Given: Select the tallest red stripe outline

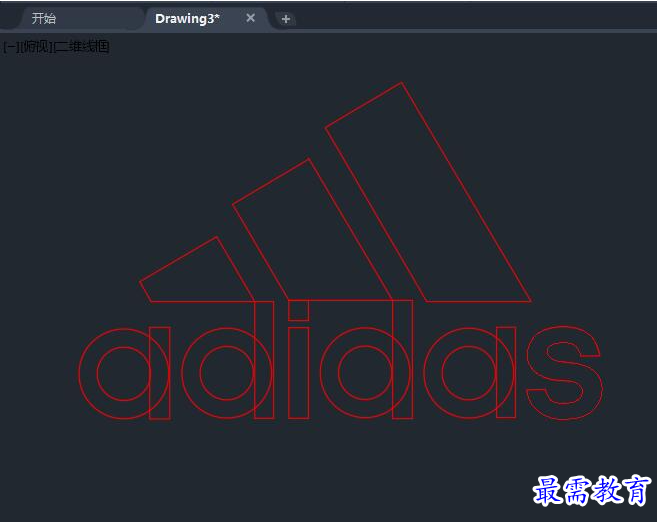Looking at the screenshot, I should 428,192.
